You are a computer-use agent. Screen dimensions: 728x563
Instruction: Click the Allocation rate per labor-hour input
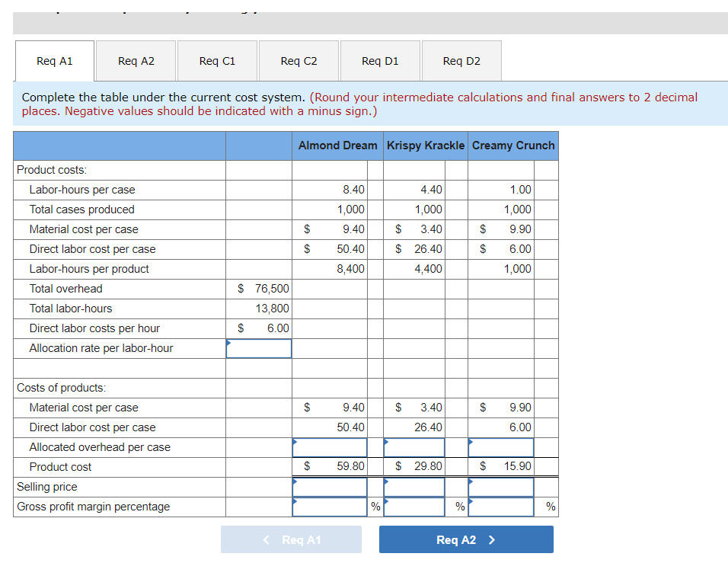coord(259,348)
